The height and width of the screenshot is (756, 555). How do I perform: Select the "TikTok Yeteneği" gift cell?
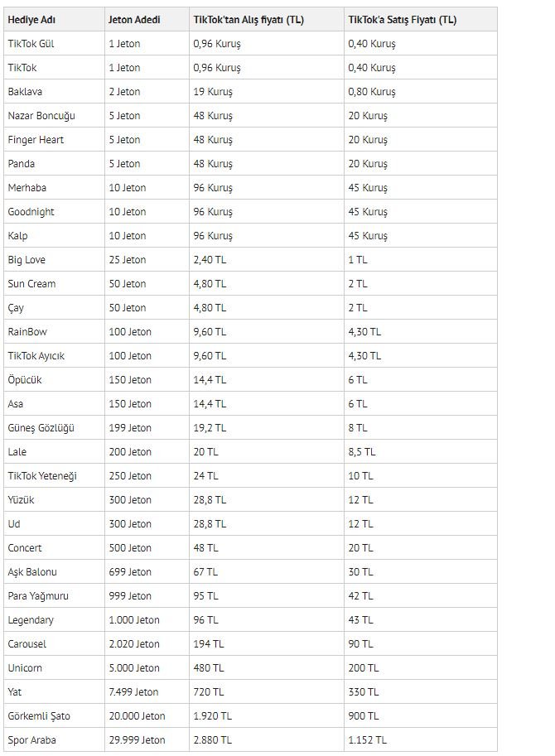pyautogui.click(x=42, y=475)
